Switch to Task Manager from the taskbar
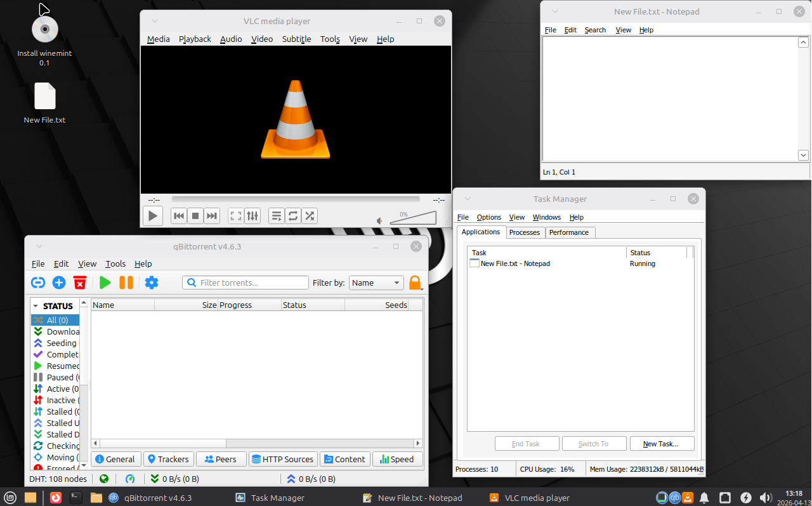 point(270,498)
